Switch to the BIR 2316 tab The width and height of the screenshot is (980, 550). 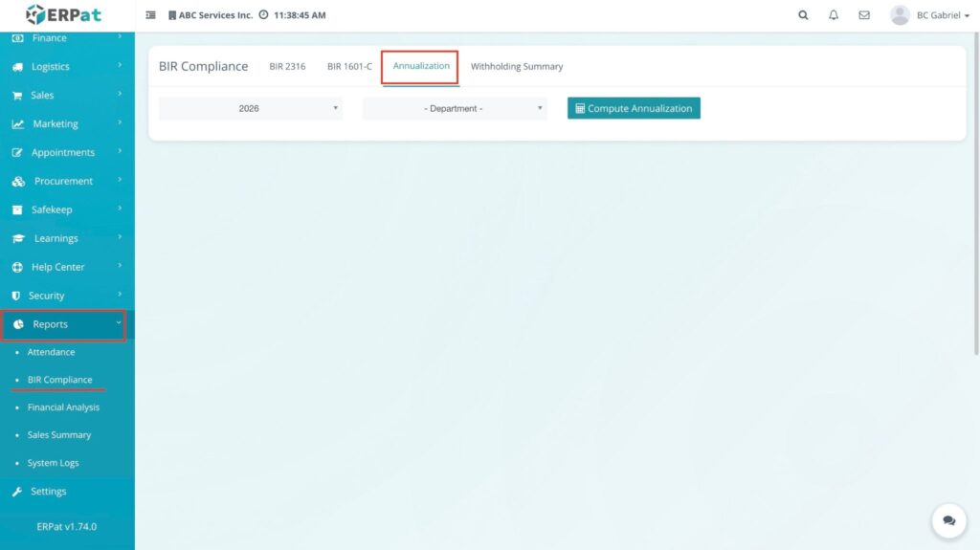[x=287, y=66]
